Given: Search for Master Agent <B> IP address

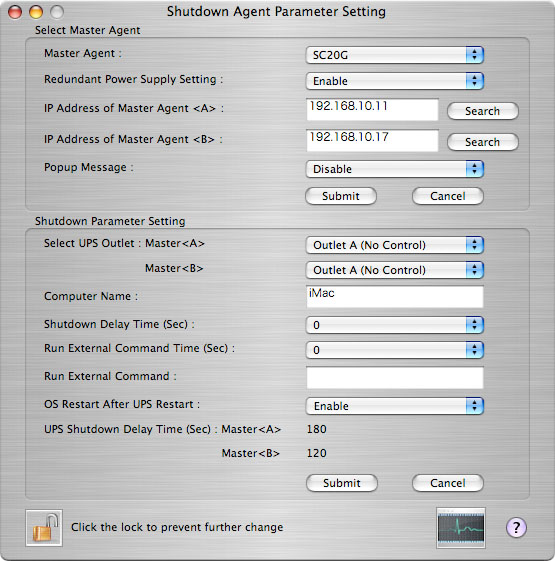Looking at the screenshot, I should pos(483,142).
